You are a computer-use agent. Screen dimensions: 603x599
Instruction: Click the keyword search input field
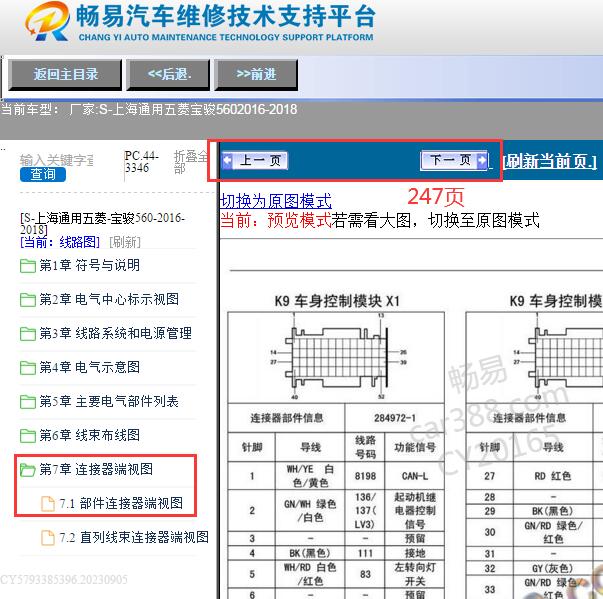tap(57, 160)
